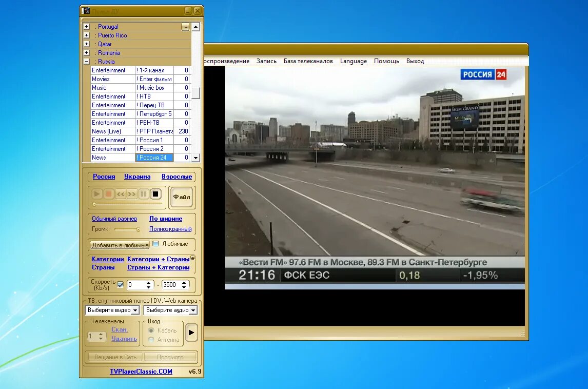Select the '! Music box' channel row

coord(140,88)
